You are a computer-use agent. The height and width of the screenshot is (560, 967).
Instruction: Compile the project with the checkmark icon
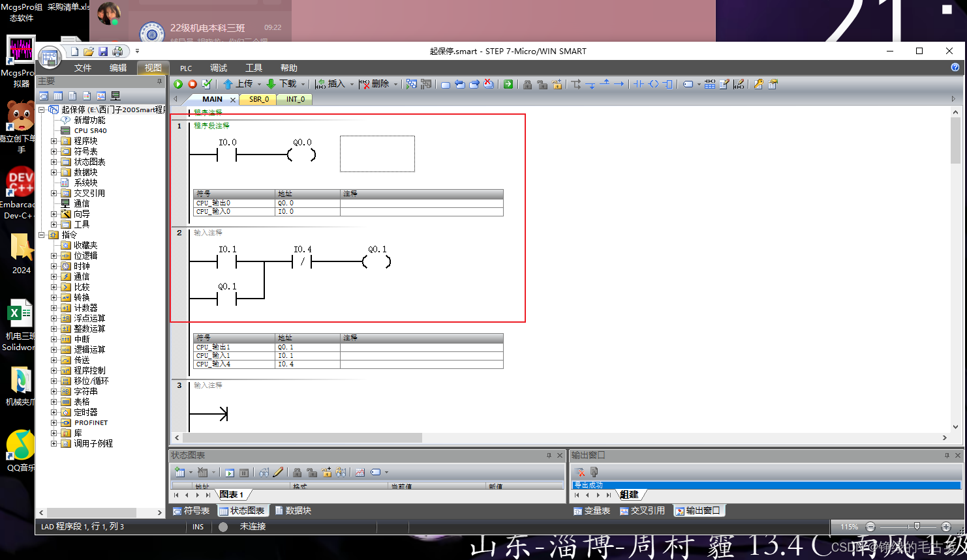click(x=207, y=84)
